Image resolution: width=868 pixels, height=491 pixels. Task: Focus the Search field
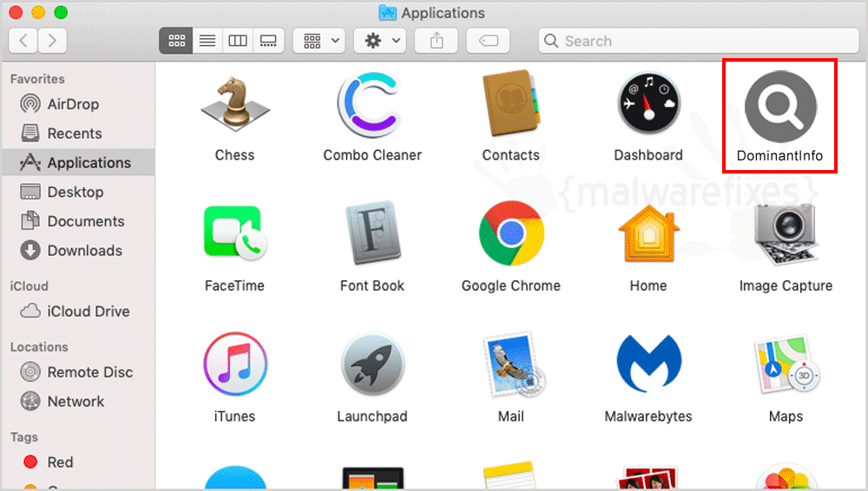698,41
